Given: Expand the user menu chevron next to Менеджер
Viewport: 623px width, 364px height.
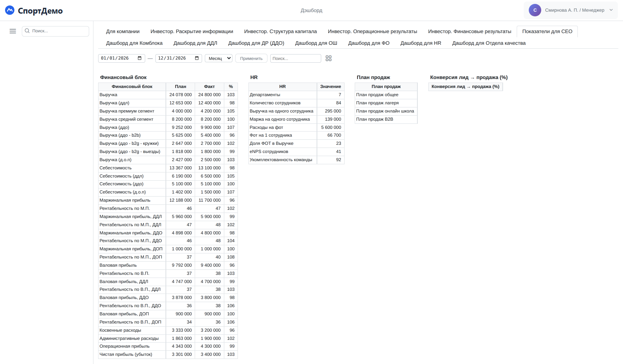Looking at the screenshot, I should coord(611,10).
